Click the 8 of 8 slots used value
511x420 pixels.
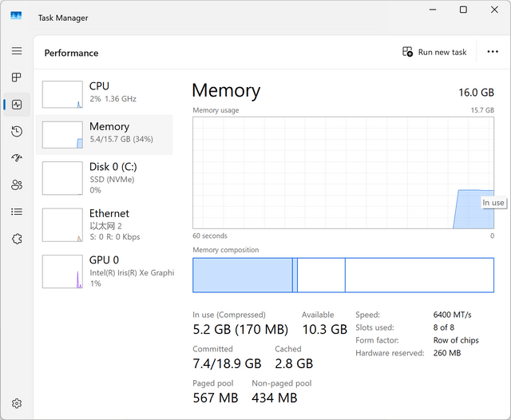[x=444, y=327]
